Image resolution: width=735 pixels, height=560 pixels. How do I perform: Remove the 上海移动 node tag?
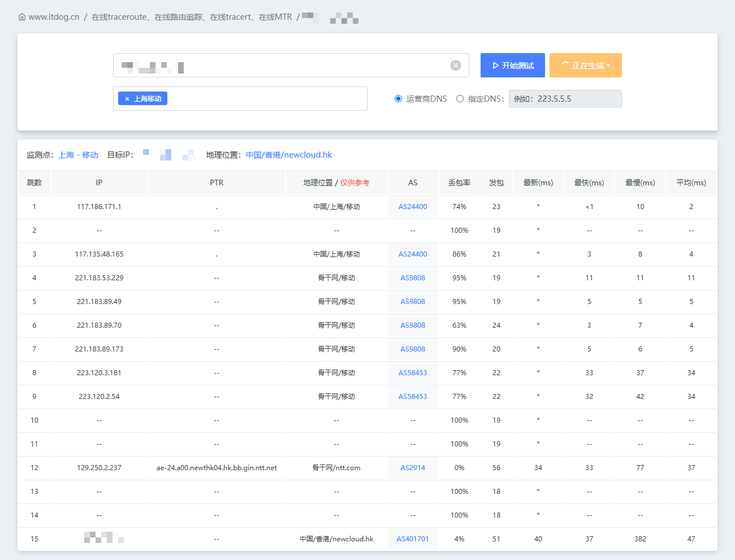(x=127, y=99)
